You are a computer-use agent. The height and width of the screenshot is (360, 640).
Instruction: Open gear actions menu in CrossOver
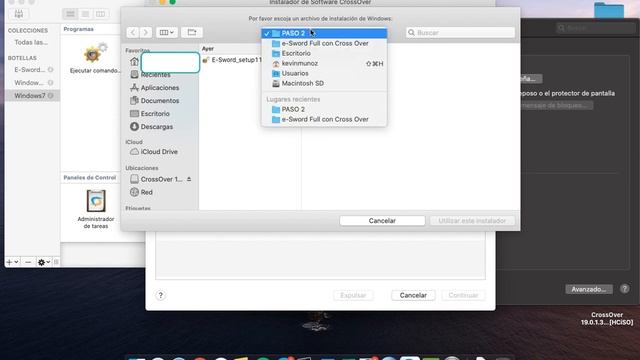43,262
